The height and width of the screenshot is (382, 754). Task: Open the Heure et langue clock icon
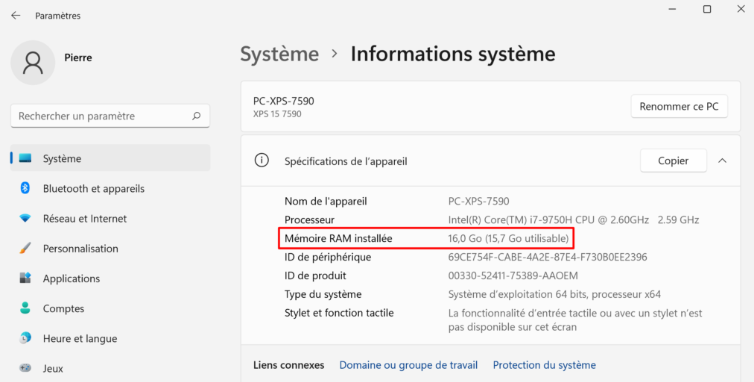pyautogui.click(x=25, y=338)
